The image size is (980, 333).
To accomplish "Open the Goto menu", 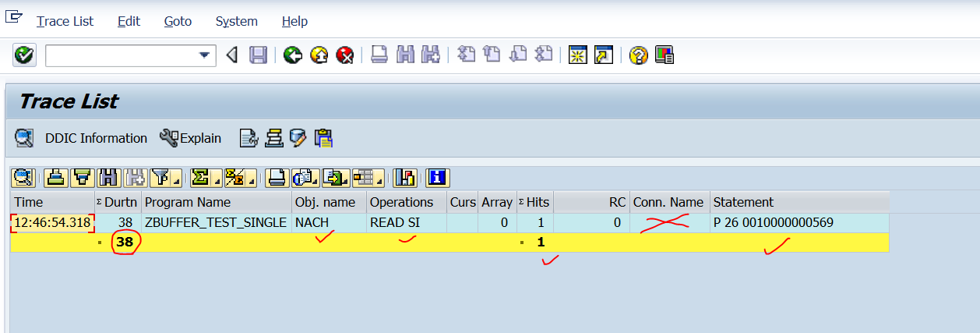I will 178,21.
